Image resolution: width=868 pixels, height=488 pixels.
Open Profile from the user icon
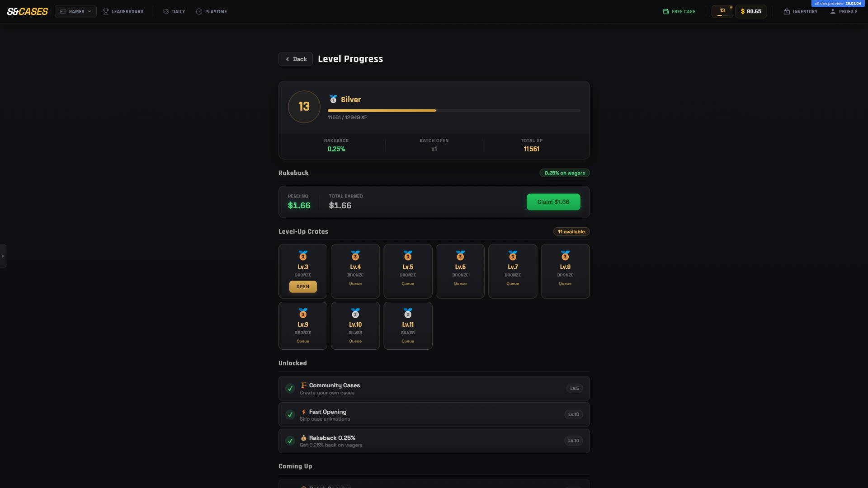[833, 11]
